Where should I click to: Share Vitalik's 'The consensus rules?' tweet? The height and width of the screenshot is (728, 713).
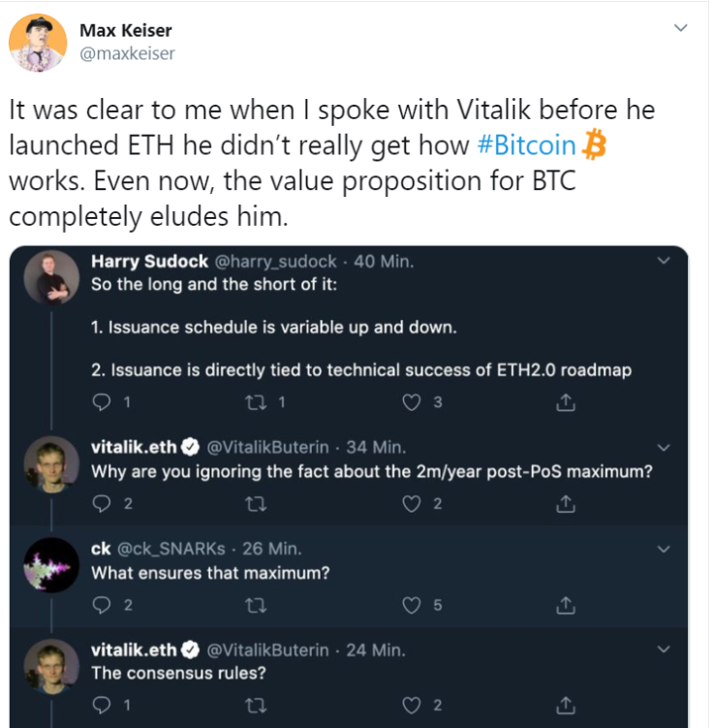[566, 706]
